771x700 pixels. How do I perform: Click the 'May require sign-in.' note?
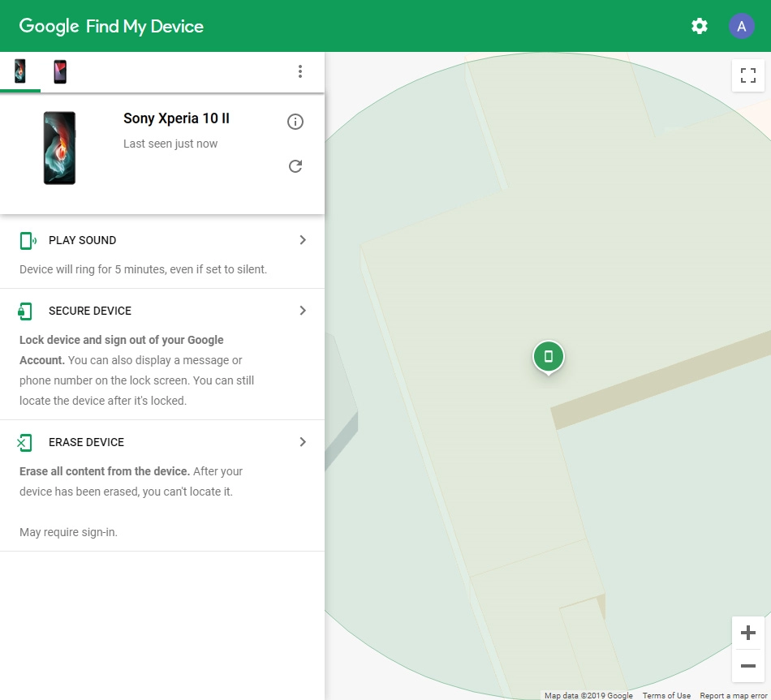click(x=68, y=532)
